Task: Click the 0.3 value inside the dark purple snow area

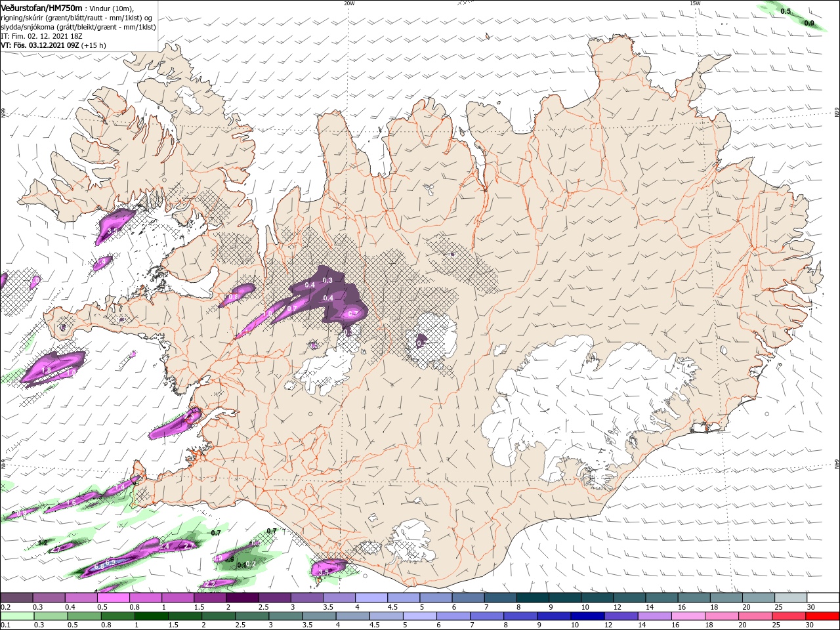Action: [x=328, y=281]
